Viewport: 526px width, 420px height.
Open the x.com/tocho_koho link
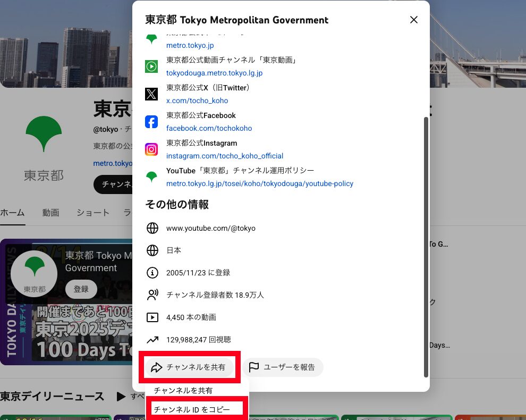click(197, 100)
